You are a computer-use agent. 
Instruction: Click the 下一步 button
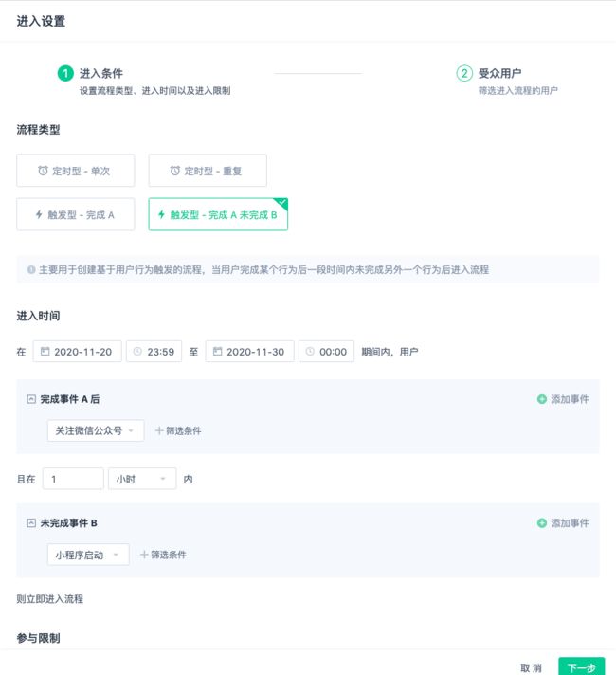coord(582,667)
